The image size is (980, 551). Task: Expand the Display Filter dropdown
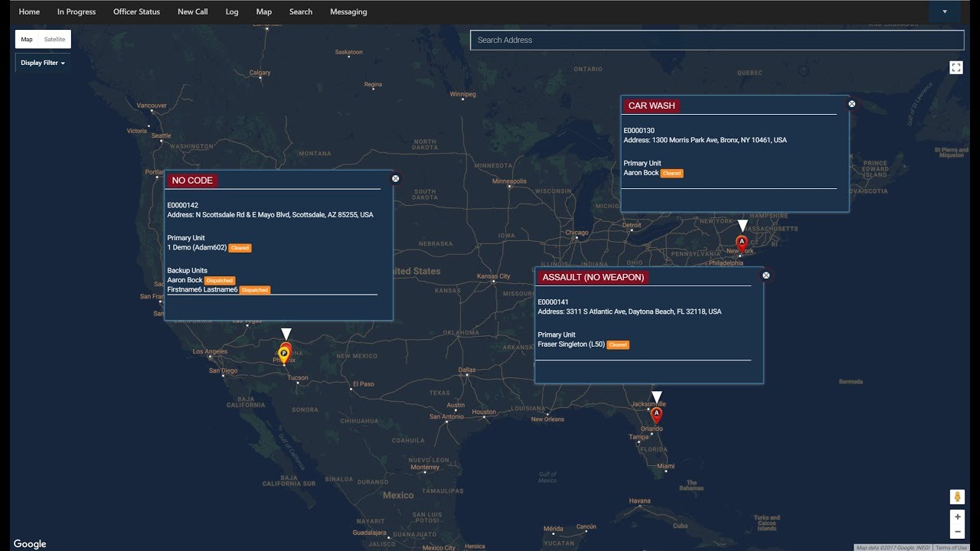43,63
